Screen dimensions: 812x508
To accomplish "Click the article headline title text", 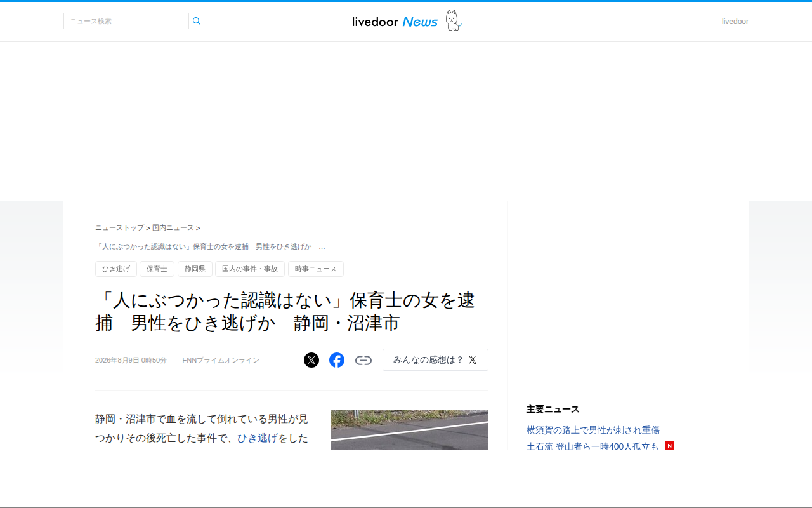I will [x=285, y=311].
